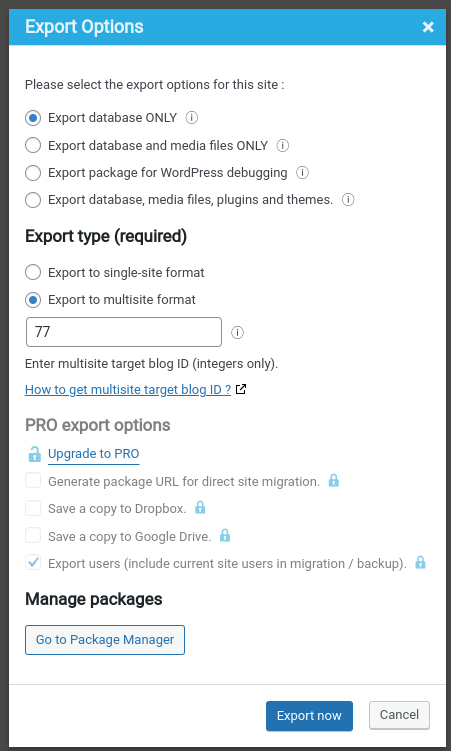Tick Generate package URL checkbox
Image resolution: width=451 pixels, height=751 pixels.
[33, 480]
